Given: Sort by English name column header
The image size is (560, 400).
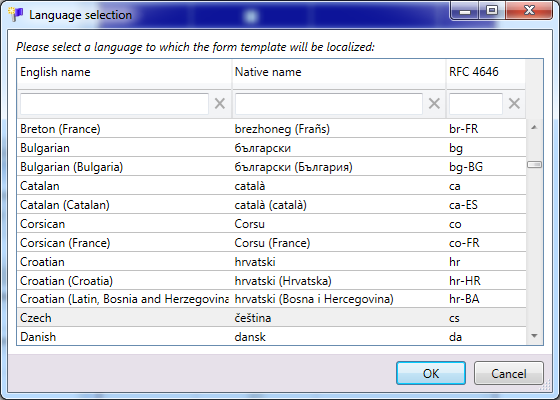Looking at the screenshot, I should [124, 72].
